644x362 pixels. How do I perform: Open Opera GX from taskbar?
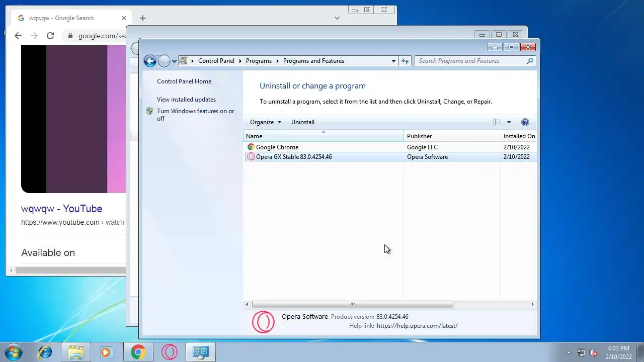pos(170,352)
